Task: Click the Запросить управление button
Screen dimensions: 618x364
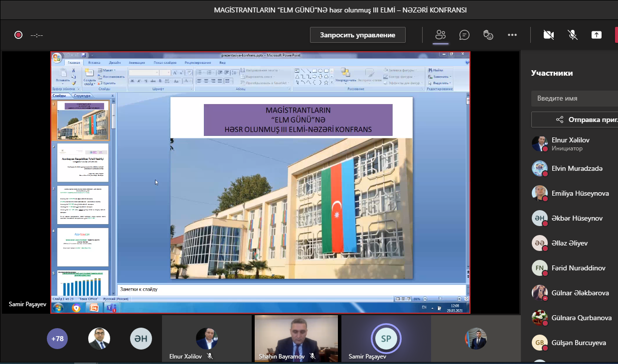Action: 357,35
